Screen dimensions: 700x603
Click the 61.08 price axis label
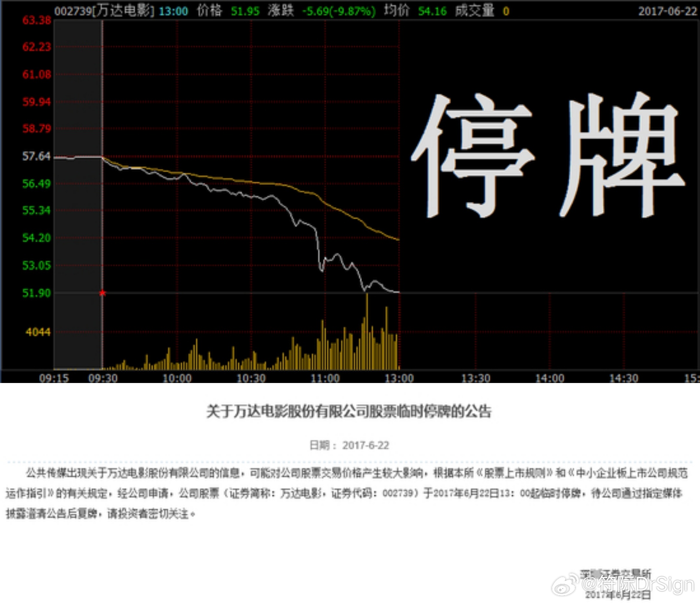[37, 74]
